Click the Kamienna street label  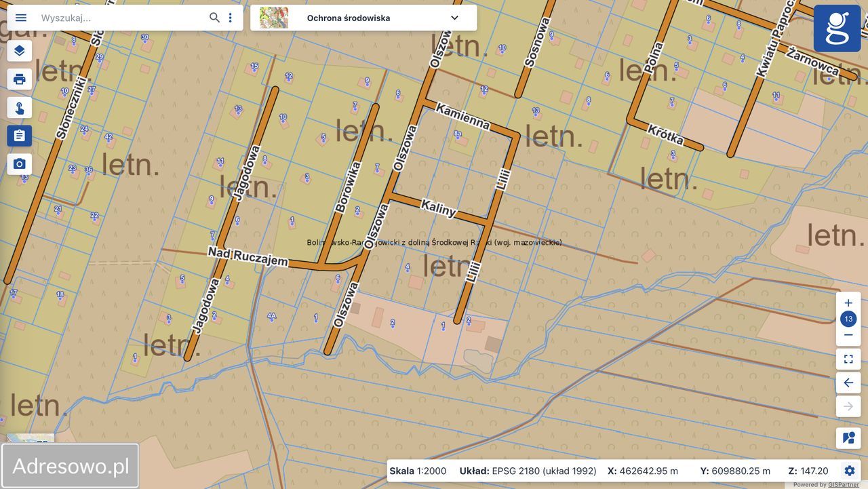(462, 115)
